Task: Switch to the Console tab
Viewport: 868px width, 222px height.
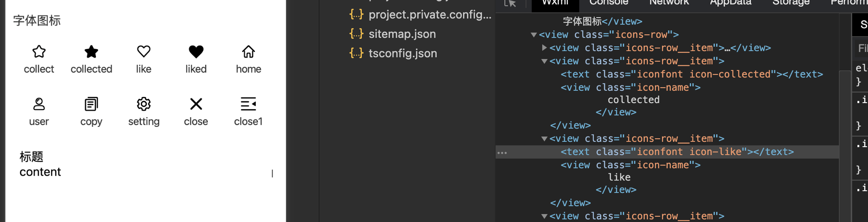Action: 609,3
